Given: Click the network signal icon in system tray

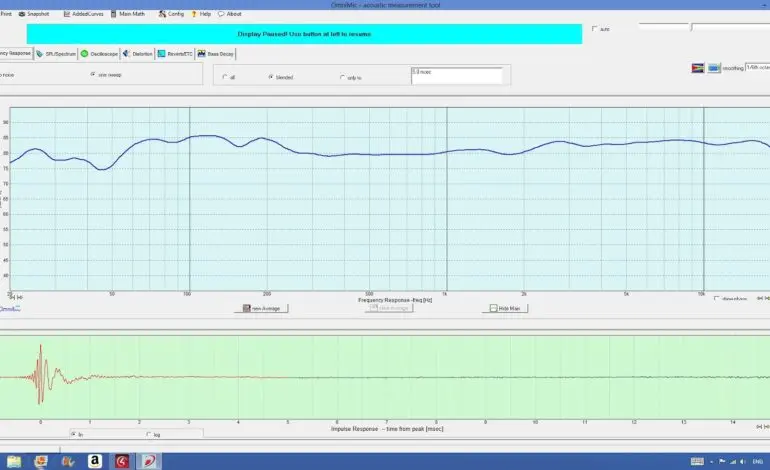Looking at the screenshot, I should pos(733,461).
